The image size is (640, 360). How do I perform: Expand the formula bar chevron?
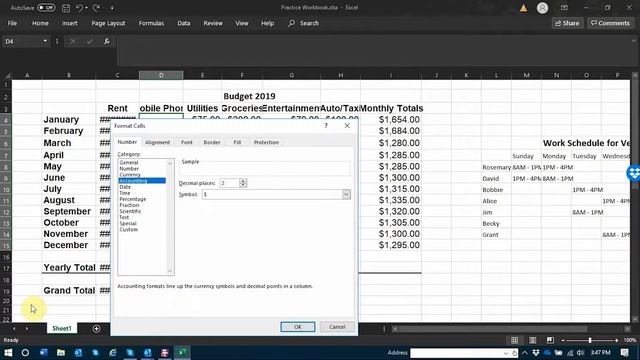[x=633, y=41]
